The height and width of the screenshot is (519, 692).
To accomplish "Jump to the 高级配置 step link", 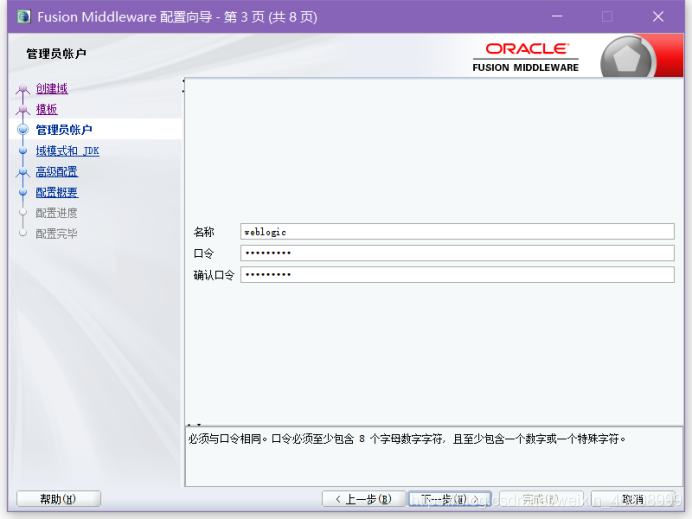I will (x=57, y=171).
